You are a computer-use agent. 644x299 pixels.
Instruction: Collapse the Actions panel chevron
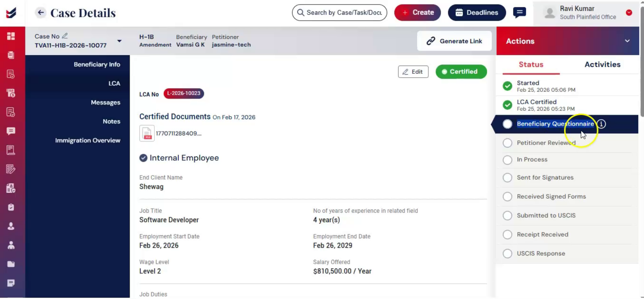pos(627,41)
